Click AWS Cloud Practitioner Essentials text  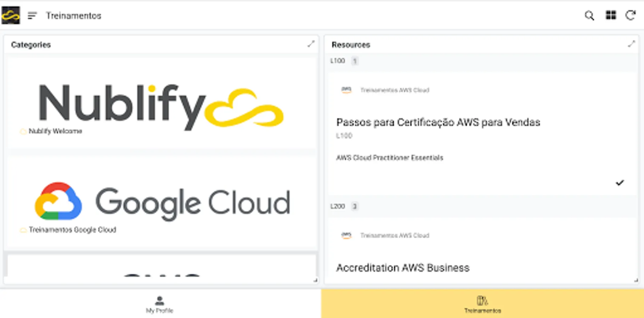(x=389, y=158)
